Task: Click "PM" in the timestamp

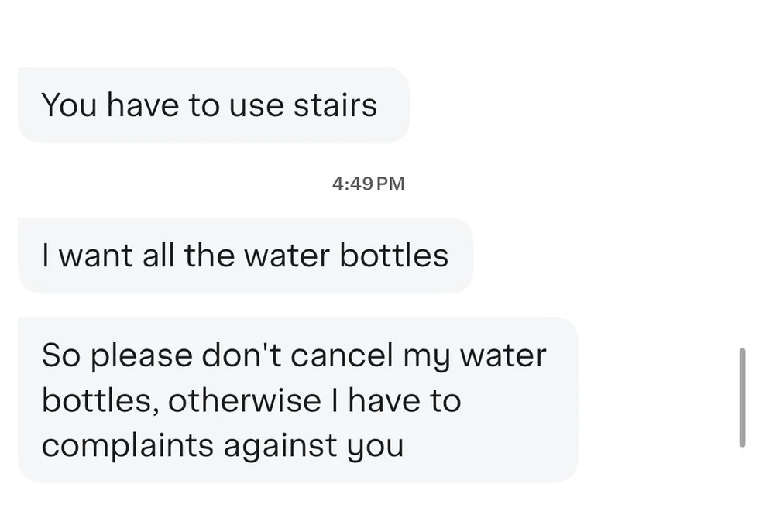Action: pyautogui.click(x=391, y=184)
